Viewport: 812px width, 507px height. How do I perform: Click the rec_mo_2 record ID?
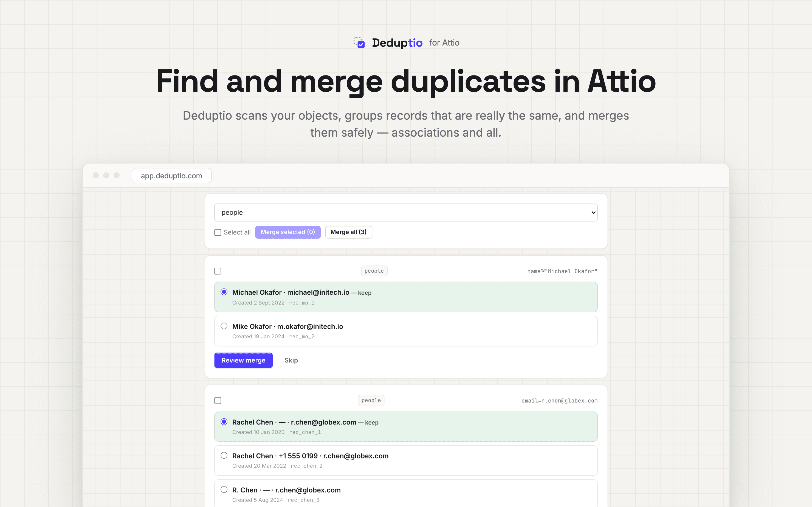[x=302, y=337]
